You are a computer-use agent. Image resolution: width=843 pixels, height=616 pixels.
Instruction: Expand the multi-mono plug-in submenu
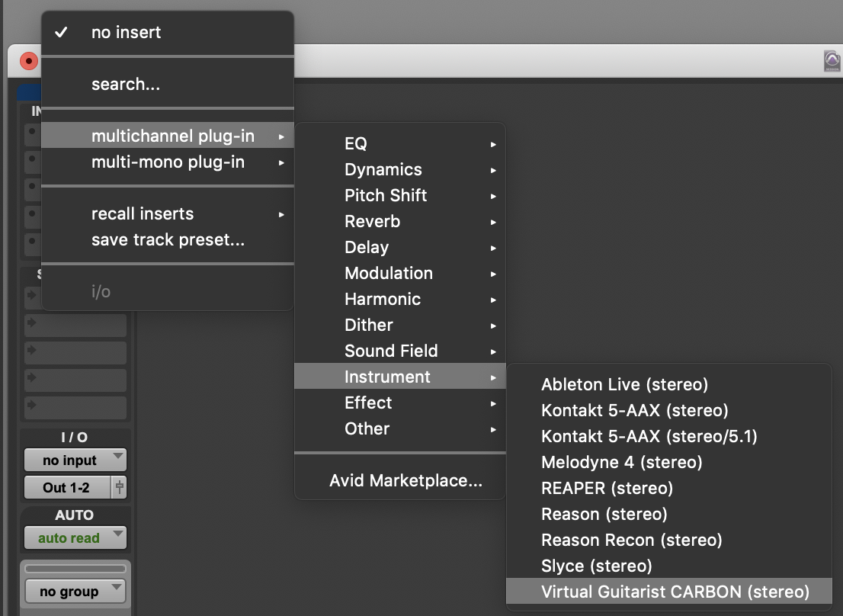pos(167,162)
